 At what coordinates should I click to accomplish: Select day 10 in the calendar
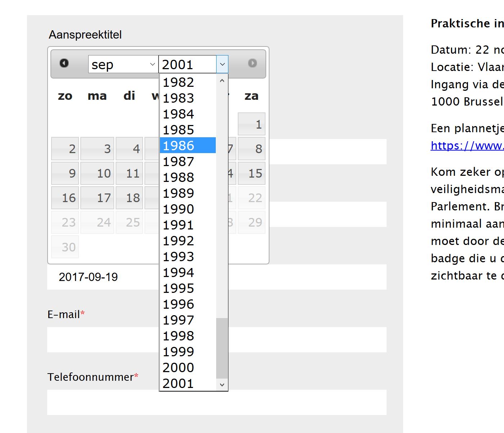[97, 173]
